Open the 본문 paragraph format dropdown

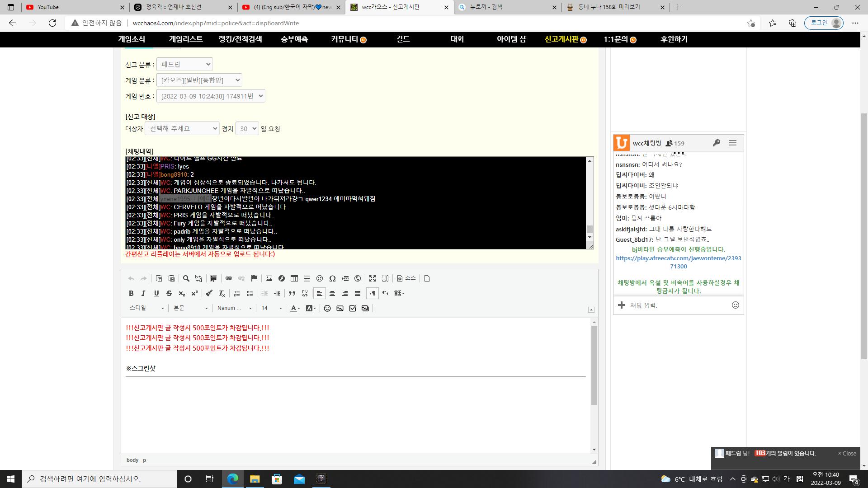[191, 308]
